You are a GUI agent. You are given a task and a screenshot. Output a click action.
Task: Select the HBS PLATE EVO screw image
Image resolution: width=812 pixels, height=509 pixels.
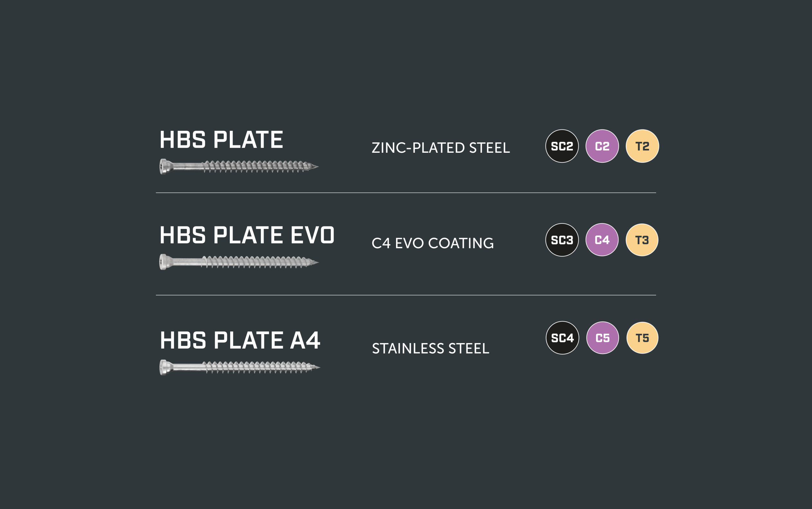click(x=239, y=262)
